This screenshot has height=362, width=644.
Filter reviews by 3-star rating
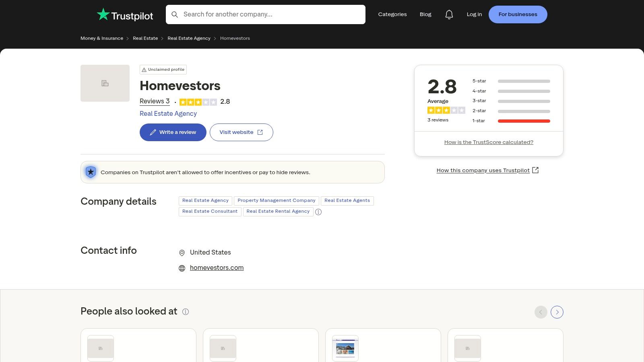coord(511,101)
